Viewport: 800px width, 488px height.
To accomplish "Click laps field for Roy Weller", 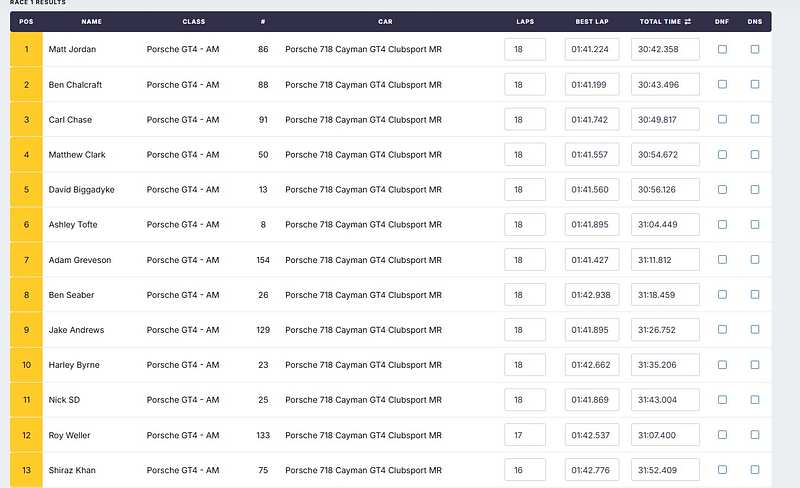I will click(525, 435).
